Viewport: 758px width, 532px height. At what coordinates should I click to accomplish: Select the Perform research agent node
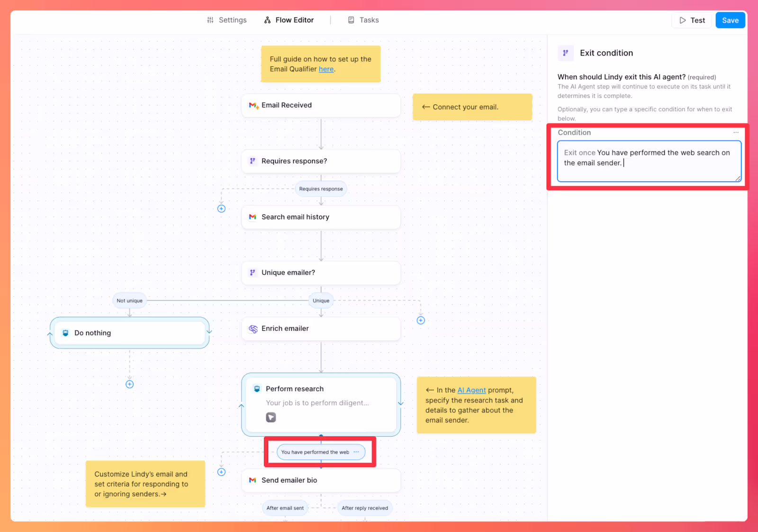[321, 405]
